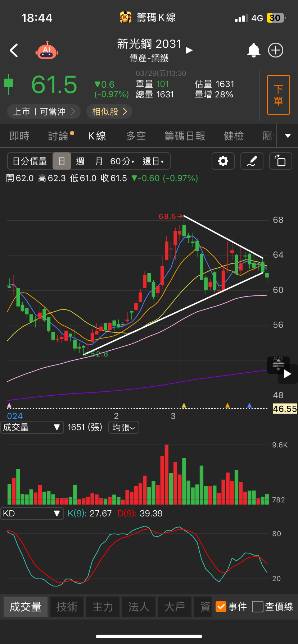The height and width of the screenshot is (644, 298).
Task: Select 大戶 bottom button
Action: [175, 607]
